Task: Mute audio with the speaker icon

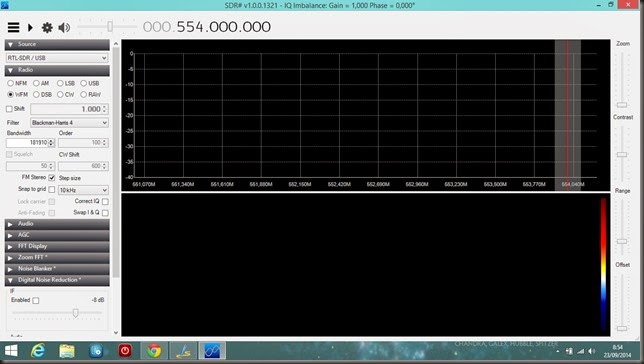Action: (64, 28)
